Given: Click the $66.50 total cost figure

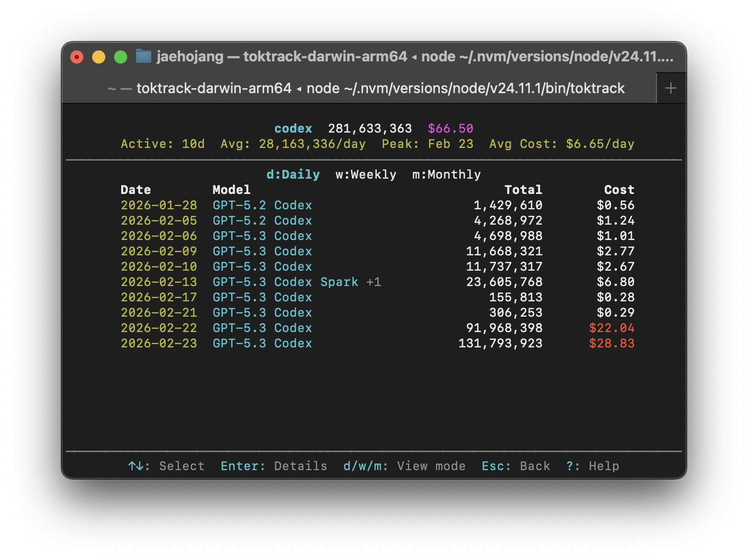Looking at the screenshot, I should [450, 128].
